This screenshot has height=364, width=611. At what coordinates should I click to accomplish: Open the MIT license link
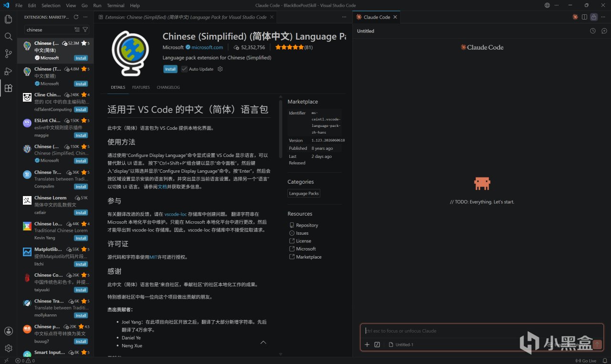pos(153,257)
